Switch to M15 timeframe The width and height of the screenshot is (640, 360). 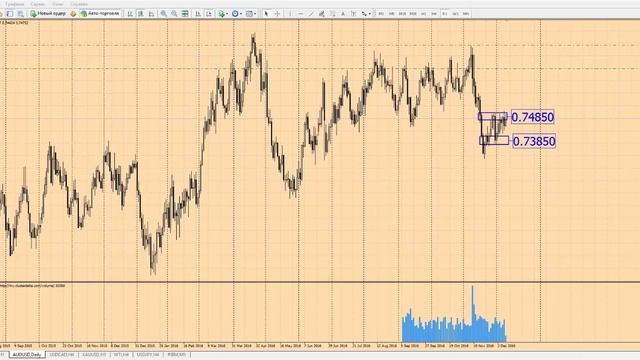402,14
